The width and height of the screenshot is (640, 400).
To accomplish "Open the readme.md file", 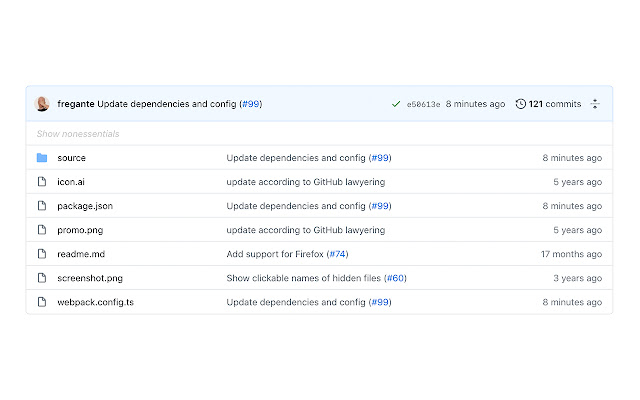I will pyautogui.click(x=80, y=254).
